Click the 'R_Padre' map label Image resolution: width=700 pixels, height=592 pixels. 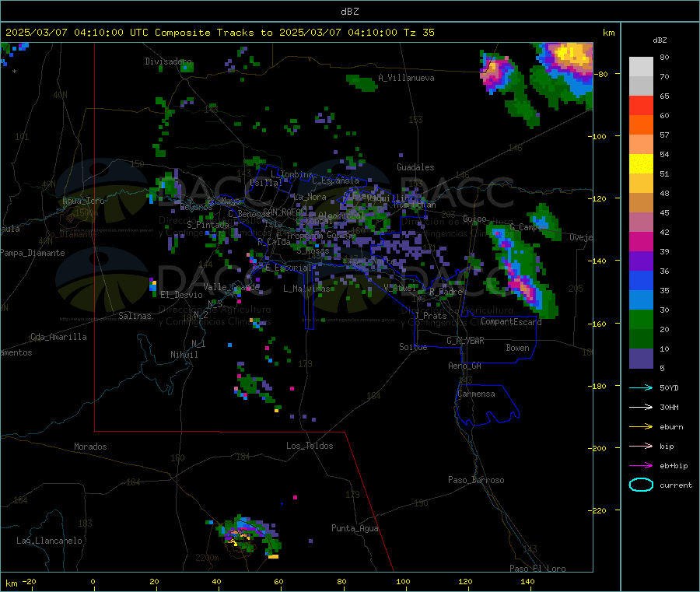click(x=446, y=292)
